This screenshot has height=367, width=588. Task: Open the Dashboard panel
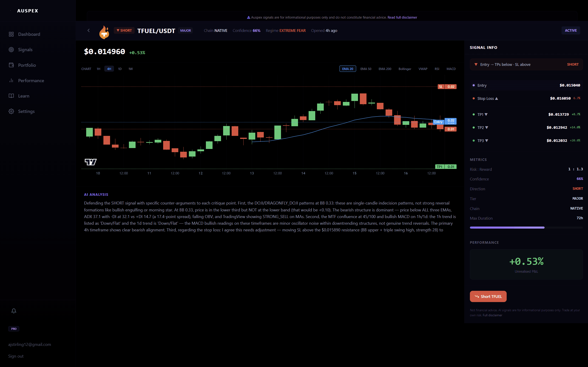coord(29,34)
